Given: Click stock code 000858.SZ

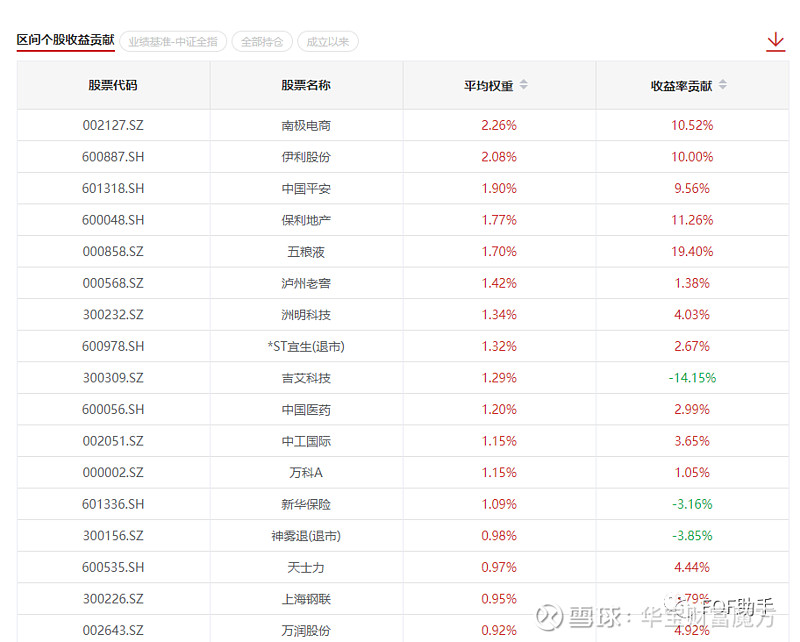Looking at the screenshot, I should coord(113,252).
